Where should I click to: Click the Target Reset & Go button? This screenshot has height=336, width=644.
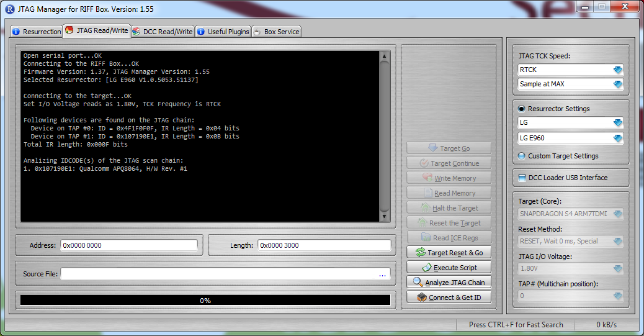tap(449, 253)
